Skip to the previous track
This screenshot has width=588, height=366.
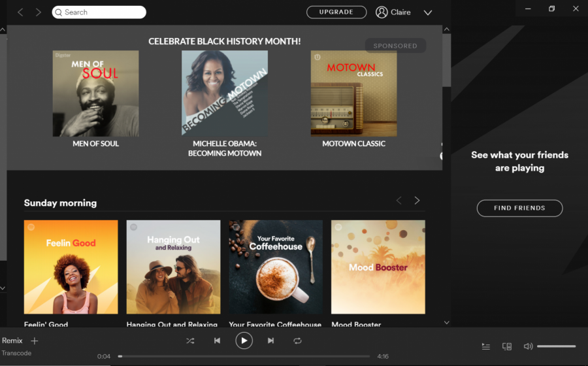(x=217, y=341)
